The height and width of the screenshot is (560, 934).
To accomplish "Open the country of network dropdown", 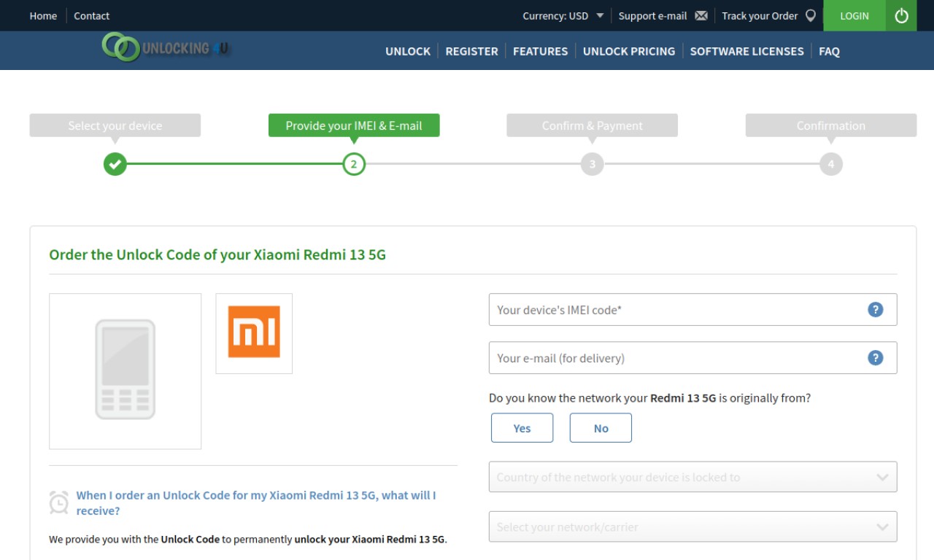I will (x=693, y=477).
